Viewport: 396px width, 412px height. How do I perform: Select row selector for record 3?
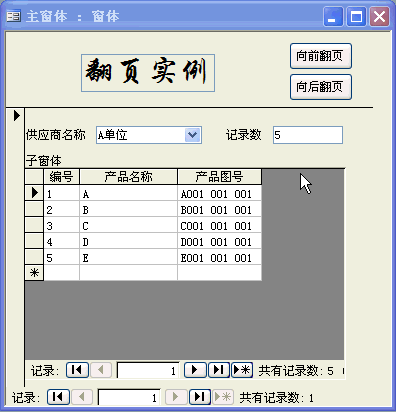(x=34, y=225)
